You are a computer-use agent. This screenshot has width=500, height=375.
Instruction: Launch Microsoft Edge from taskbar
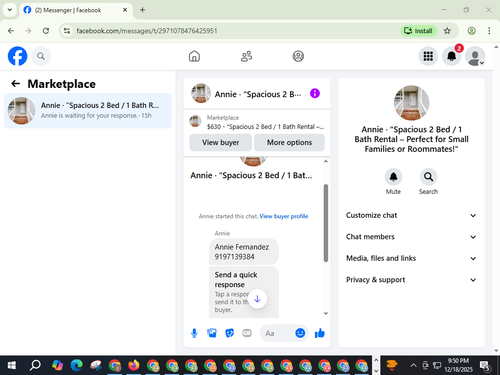pos(76,365)
